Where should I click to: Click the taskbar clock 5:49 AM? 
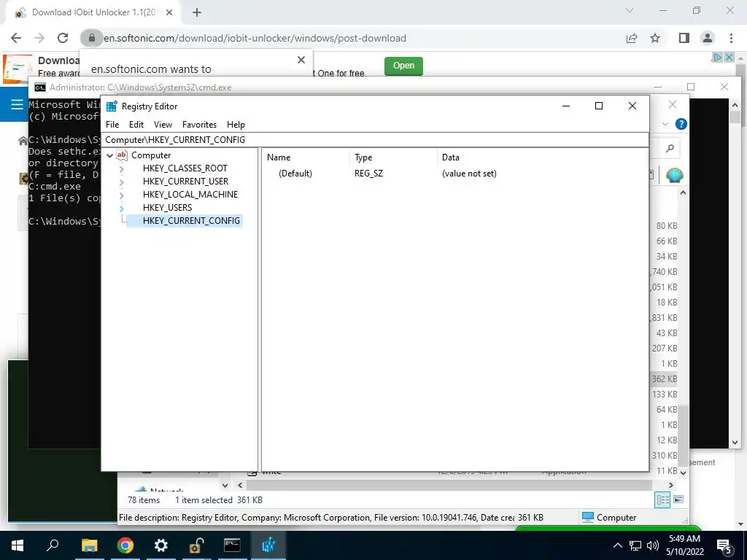[684, 539]
